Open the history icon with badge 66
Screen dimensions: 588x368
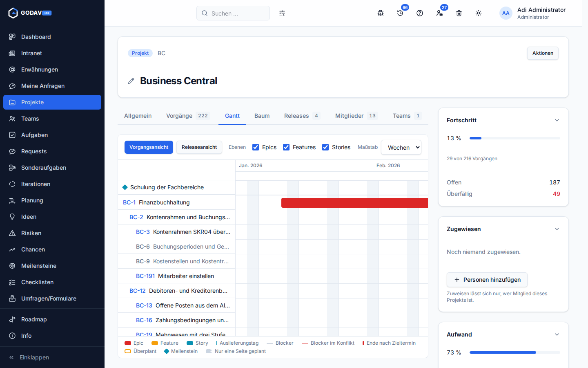400,13
